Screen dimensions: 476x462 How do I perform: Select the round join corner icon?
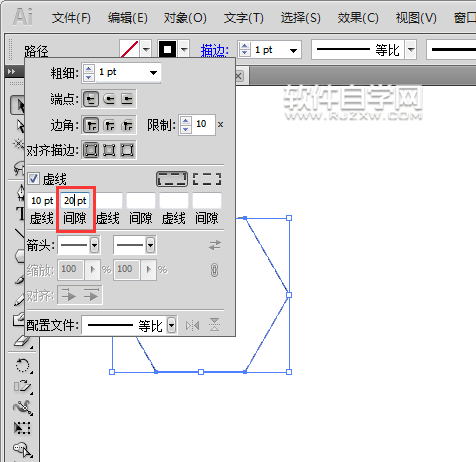[x=109, y=125]
